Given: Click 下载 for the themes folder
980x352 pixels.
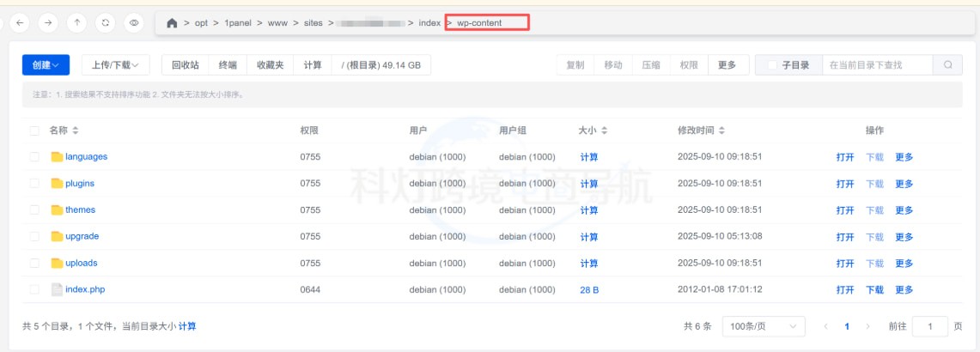Looking at the screenshot, I should pos(874,210).
